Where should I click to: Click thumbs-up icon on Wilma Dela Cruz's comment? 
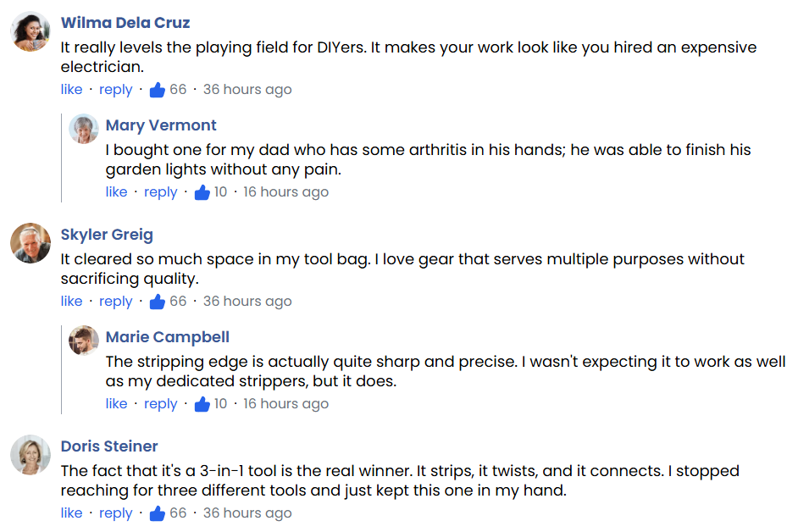point(157,90)
